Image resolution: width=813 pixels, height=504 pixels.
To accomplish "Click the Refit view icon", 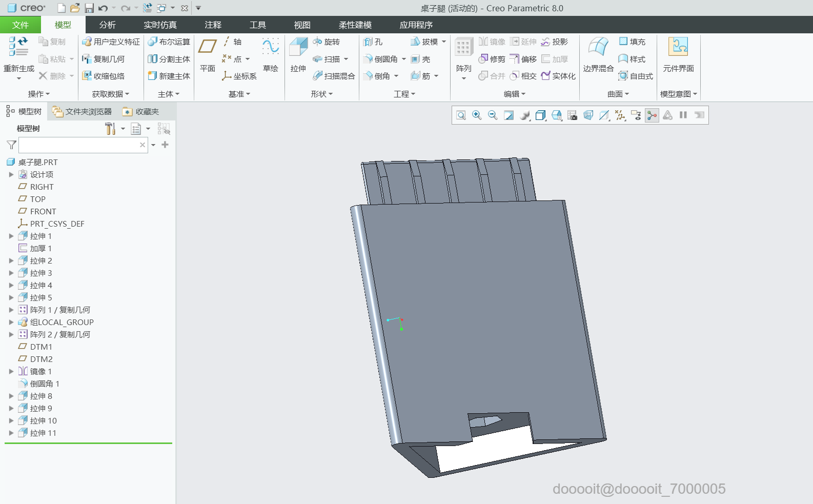I will click(461, 115).
